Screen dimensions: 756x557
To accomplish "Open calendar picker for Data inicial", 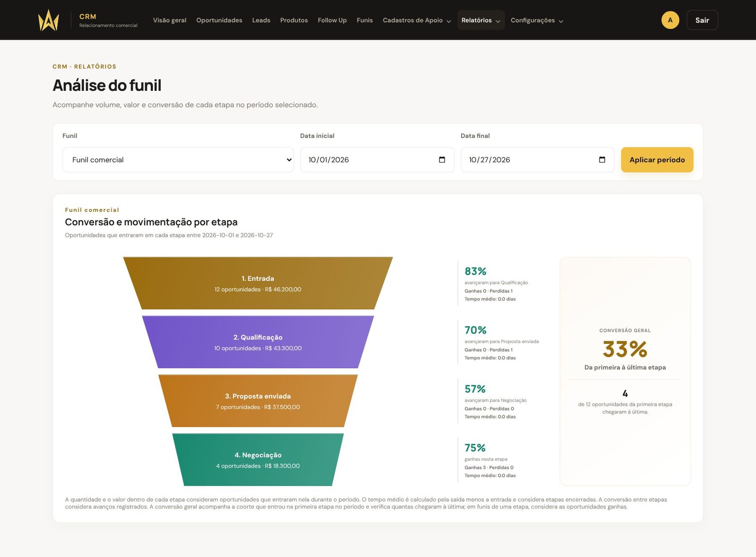I will coord(442,160).
